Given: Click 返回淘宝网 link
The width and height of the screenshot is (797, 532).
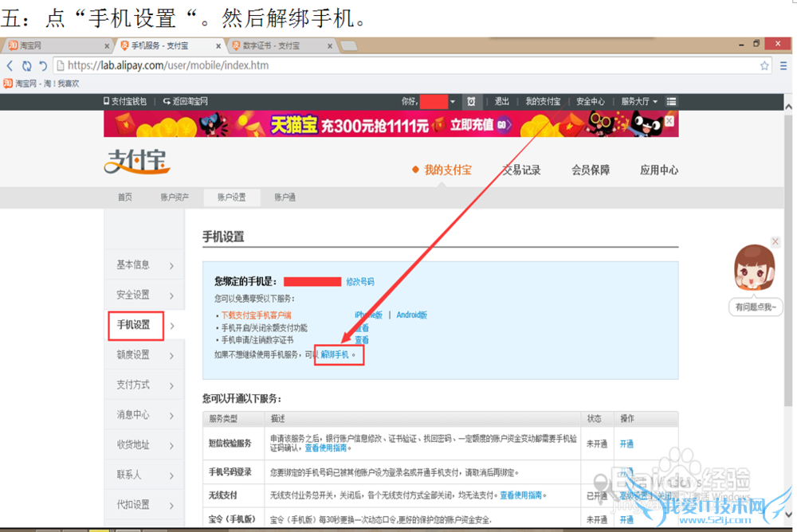Looking at the screenshot, I should [x=186, y=102].
